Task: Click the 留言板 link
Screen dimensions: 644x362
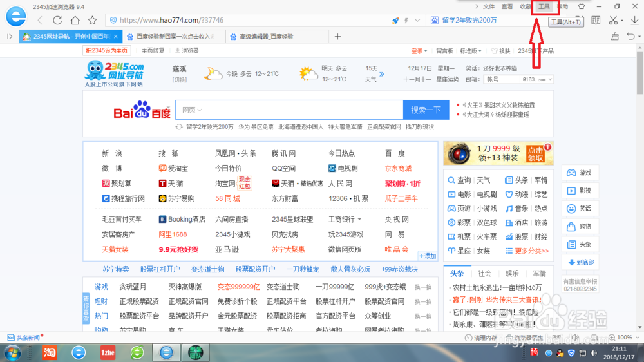Action: coord(444,51)
